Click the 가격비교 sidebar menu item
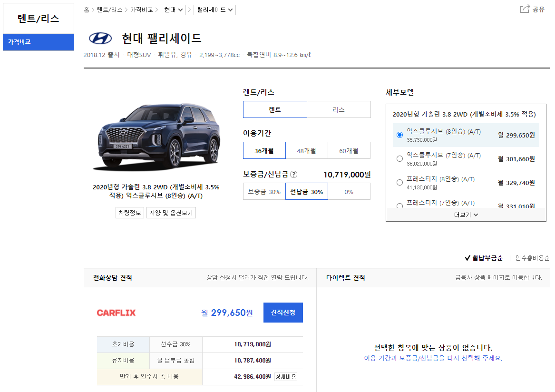Image resolution: width=555 pixels, height=392 pixels. click(x=39, y=42)
